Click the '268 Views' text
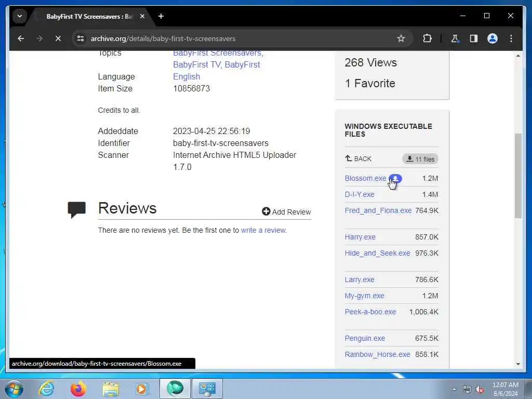This screenshot has height=399, width=532. click(x=370, y=62)
